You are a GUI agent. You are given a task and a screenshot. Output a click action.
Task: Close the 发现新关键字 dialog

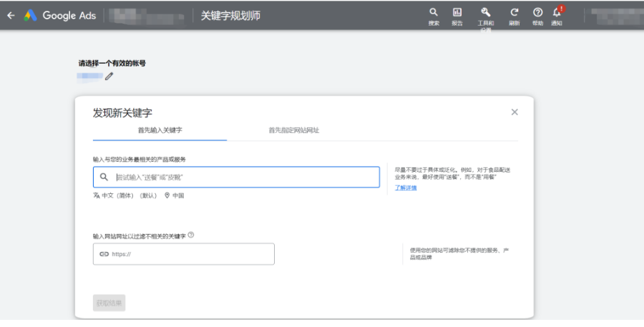tap(514, 112)
